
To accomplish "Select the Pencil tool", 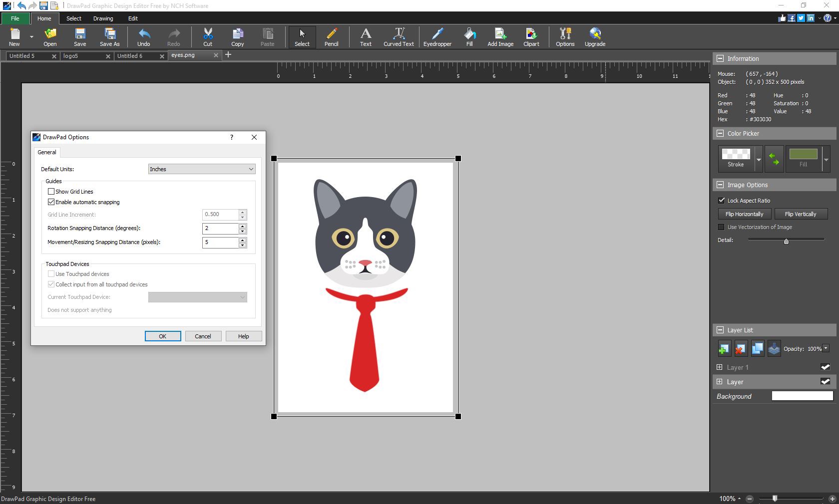I will [331, 37].
